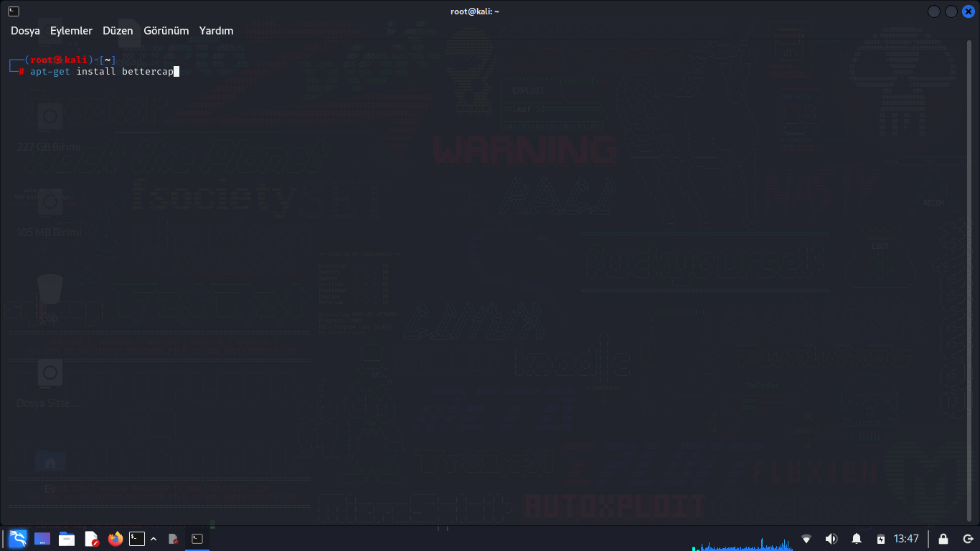Open the volume control speaker icon

coord(831,538)
